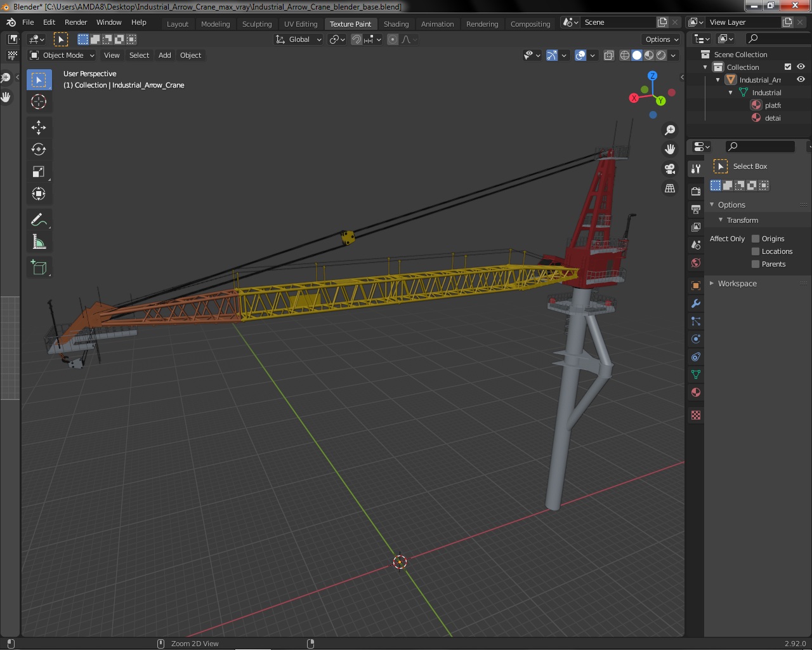
Task: Switch to the Sculpting workspace tab
Action: pos(257,24)
